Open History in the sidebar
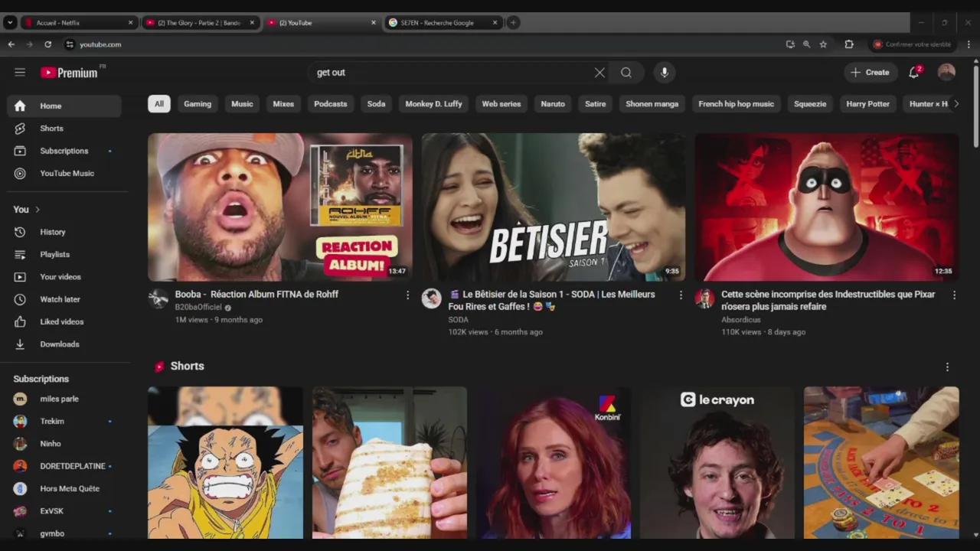Viewport: 980px width, 551px height. pos(64,232)
